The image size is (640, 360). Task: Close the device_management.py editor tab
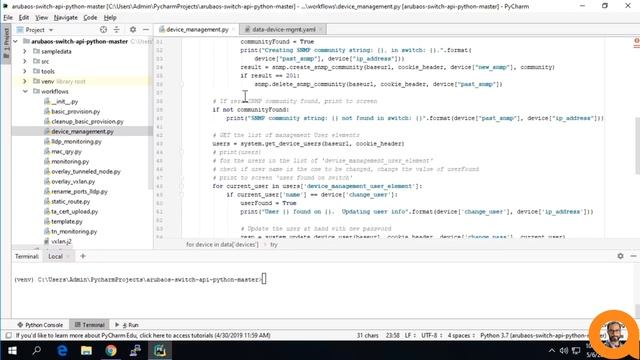click(233, 29)
